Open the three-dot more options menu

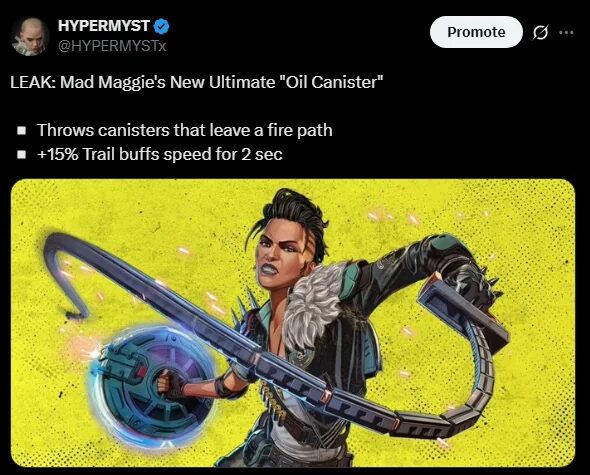pyautogui.click(x=566, y=32)
